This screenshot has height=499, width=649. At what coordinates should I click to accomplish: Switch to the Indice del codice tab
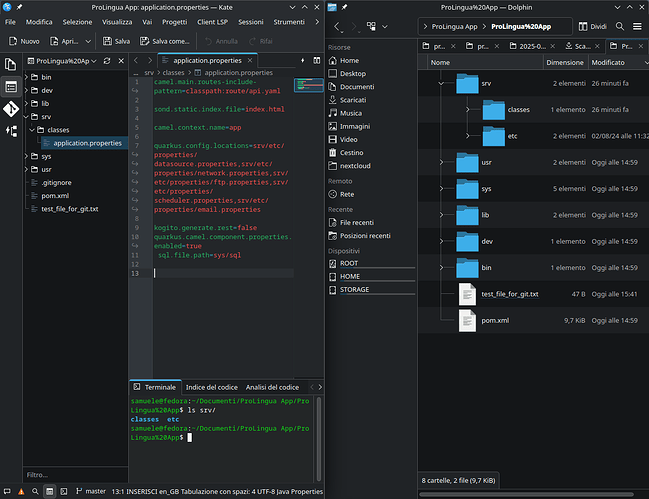coord(211,387)
